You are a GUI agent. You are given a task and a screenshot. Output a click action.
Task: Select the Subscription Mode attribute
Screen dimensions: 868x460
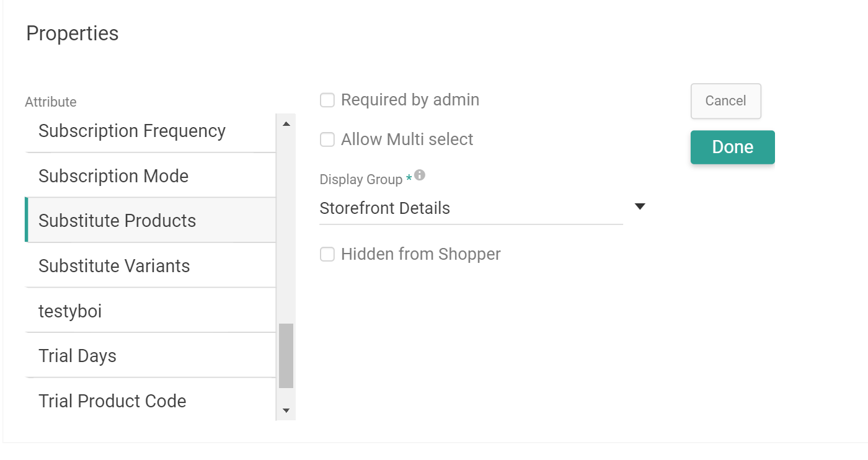point(113,176)
